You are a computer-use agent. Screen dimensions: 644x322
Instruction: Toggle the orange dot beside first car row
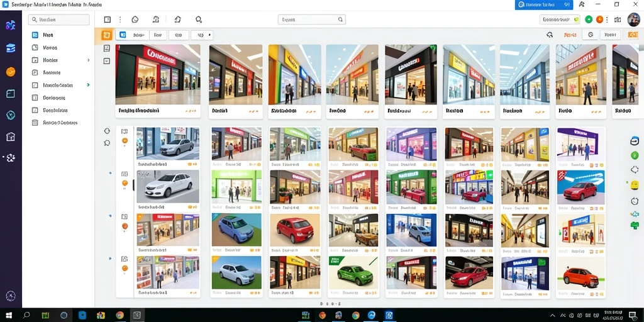click(125, 140)
